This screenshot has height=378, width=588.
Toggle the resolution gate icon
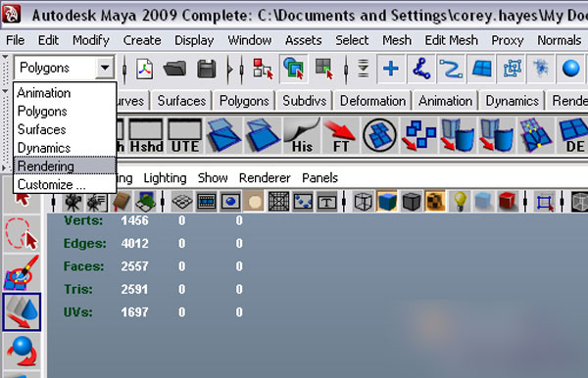coord(230,202)
